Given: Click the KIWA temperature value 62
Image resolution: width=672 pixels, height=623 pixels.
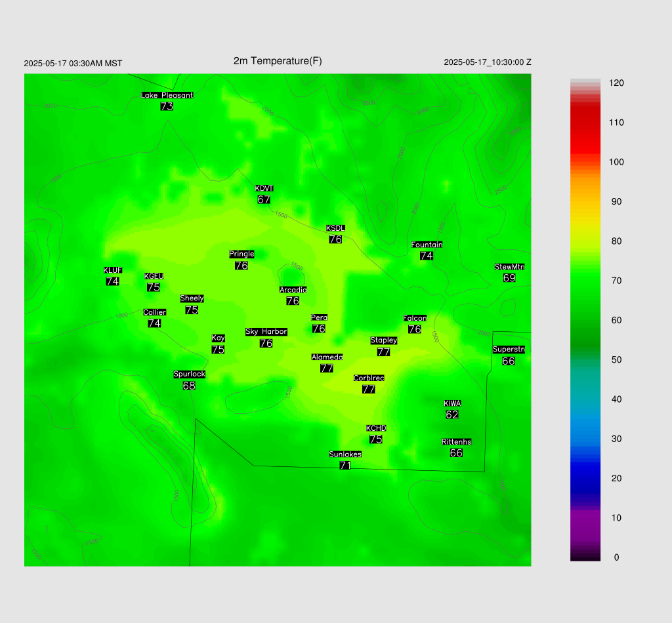Looking at the screenshot, I should coord(452,414).
